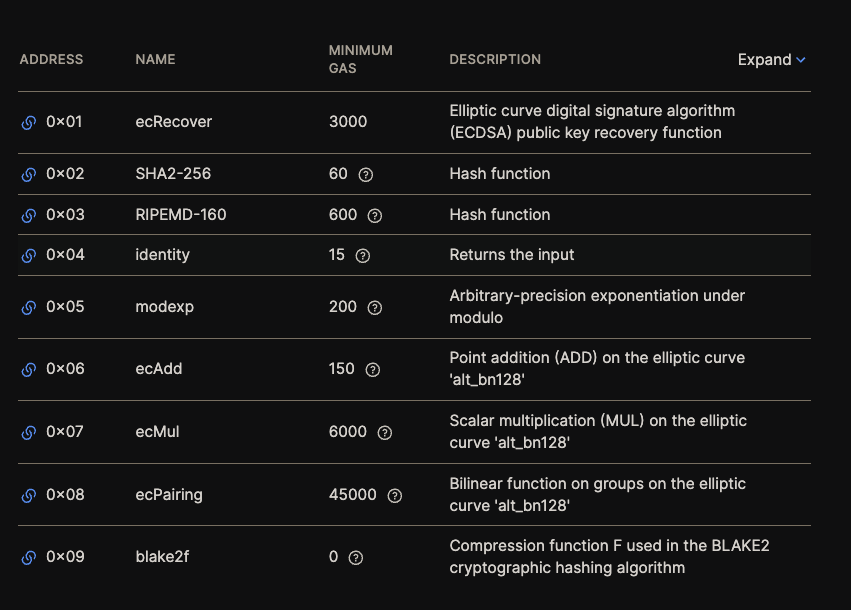The height and width of the screenshot is (610, 851).
Task: Expand the ecPairing precompile row
Action: click(415, 494)
